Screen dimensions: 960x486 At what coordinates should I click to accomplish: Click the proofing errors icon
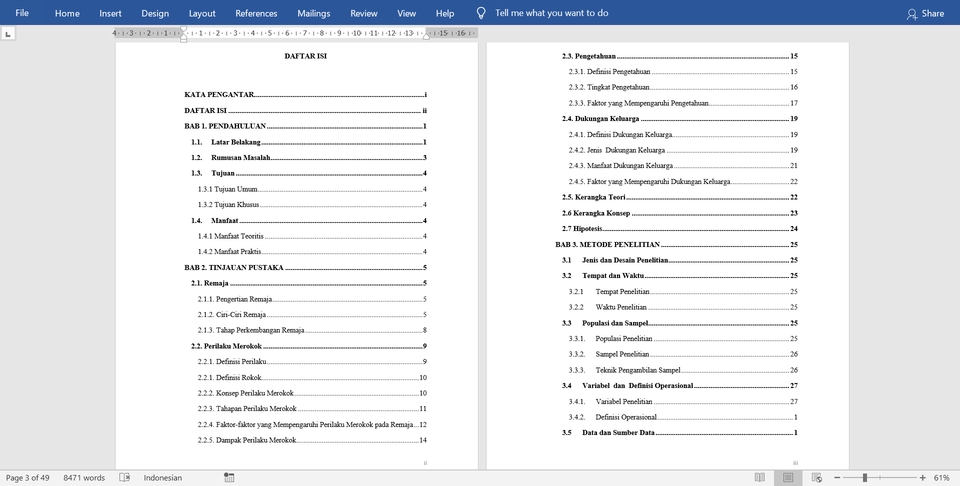[x=124, y=477]
